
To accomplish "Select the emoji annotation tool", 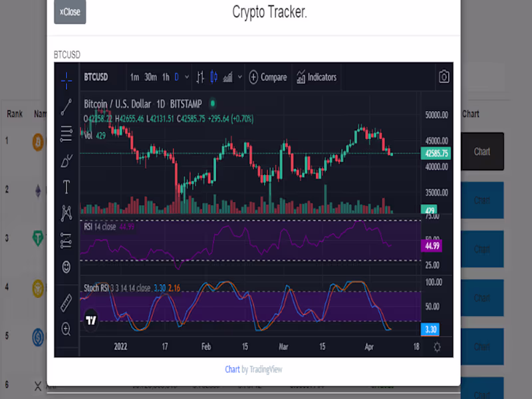I will click(66, 267).
